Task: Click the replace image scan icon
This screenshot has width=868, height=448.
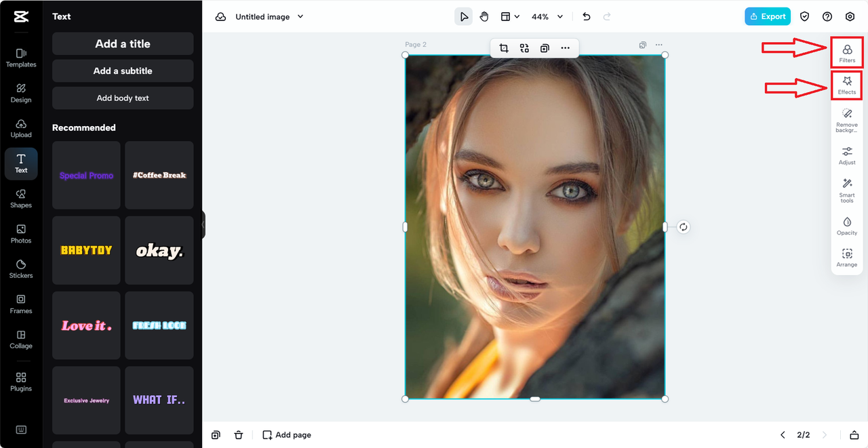Action: pos(524,48)
